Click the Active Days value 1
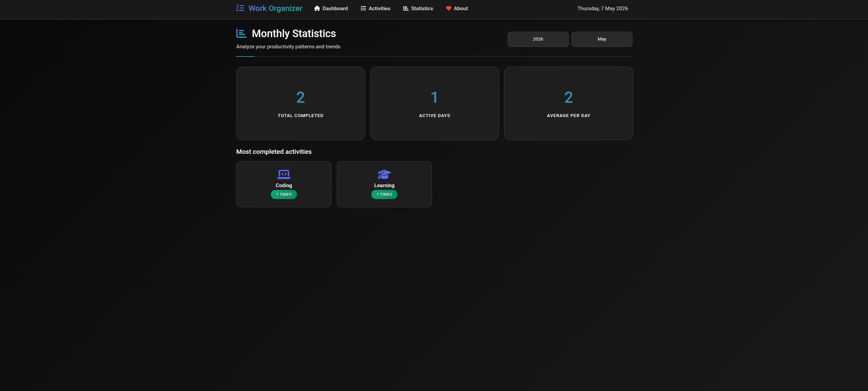 [x=434, y=98]
